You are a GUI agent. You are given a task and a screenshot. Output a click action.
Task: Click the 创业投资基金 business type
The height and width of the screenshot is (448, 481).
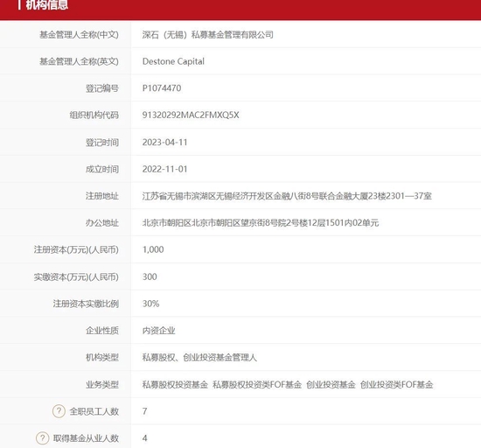[x=331, y=384]
